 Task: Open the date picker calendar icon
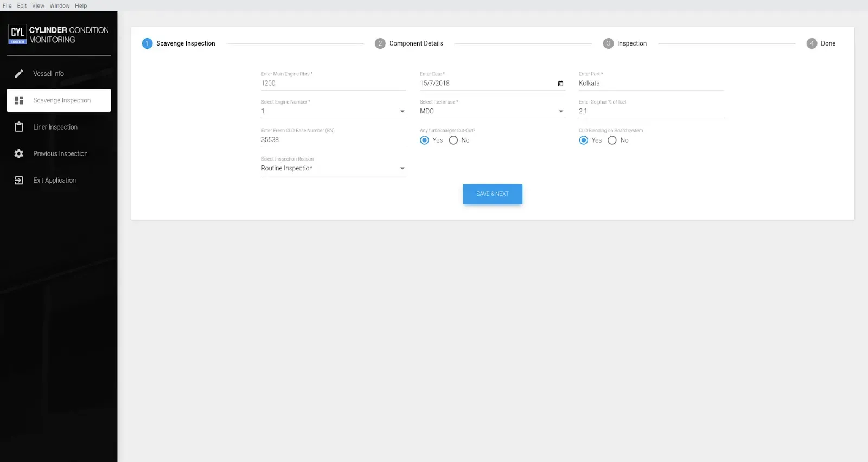[x=560, y=84]
